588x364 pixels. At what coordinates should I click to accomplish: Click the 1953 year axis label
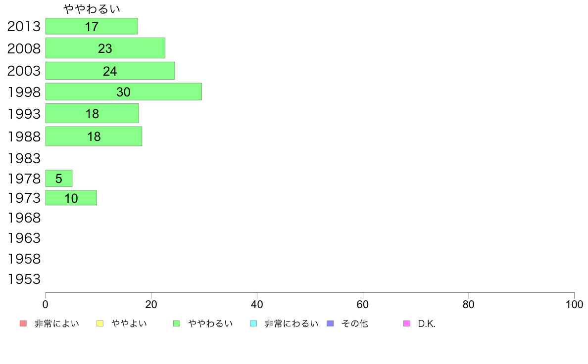point(24,279)
